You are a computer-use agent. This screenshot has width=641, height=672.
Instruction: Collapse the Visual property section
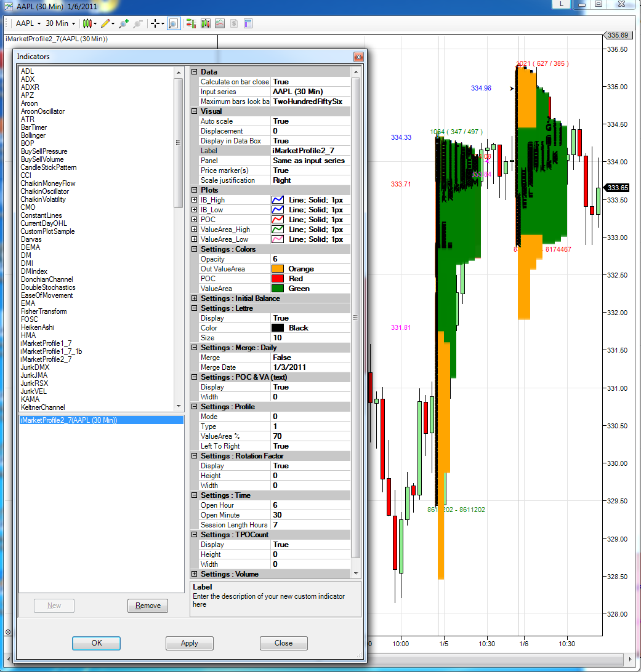[194, 111]
